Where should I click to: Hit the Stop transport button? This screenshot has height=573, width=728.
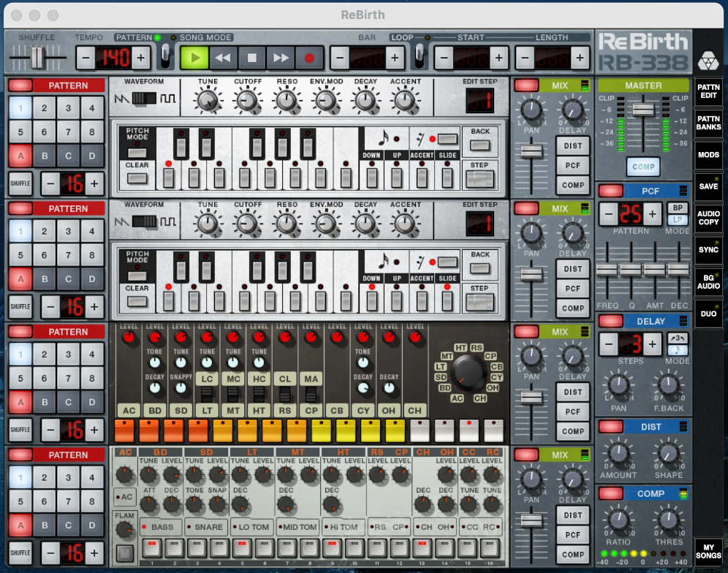(251, 57)
